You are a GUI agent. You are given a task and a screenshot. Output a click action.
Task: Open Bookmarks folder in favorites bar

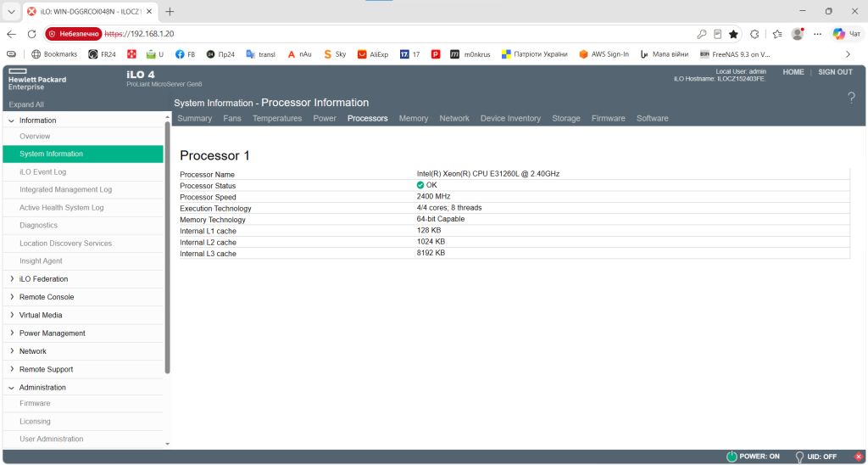(x=54, y=54)
